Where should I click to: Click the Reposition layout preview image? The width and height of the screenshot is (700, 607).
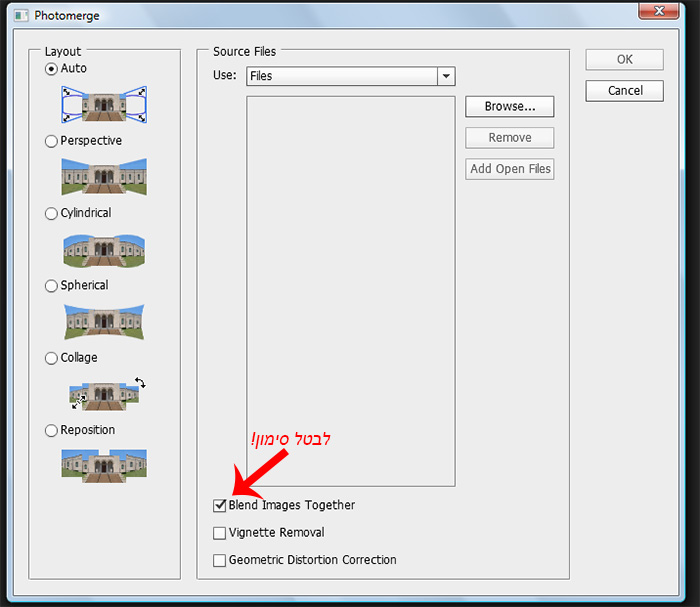coord(104,466)
